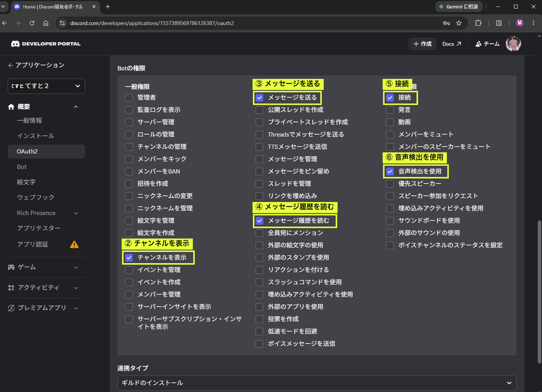This screenshot has height=392, width=542.
Task: Open the チーム link in the header
Action: [x=487, y=44]
